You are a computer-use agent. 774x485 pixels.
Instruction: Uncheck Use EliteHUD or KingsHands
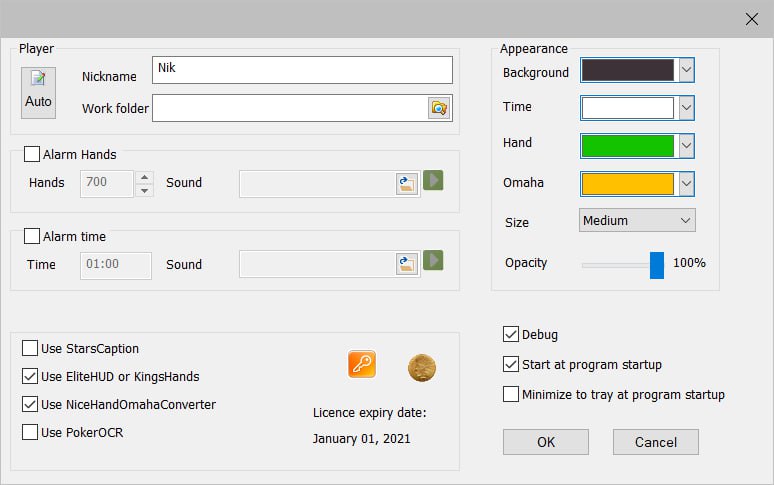(x=30, y=376)
